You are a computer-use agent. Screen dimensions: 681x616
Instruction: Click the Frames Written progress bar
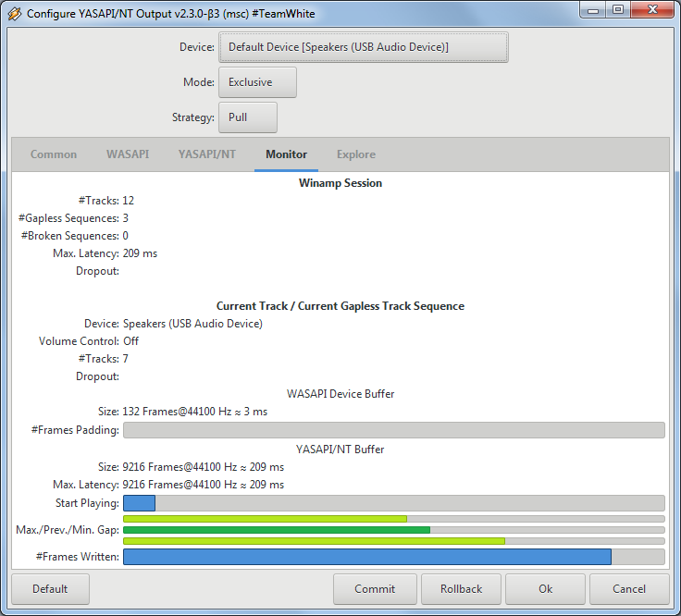pyautogui.click(x=393, y=557)
